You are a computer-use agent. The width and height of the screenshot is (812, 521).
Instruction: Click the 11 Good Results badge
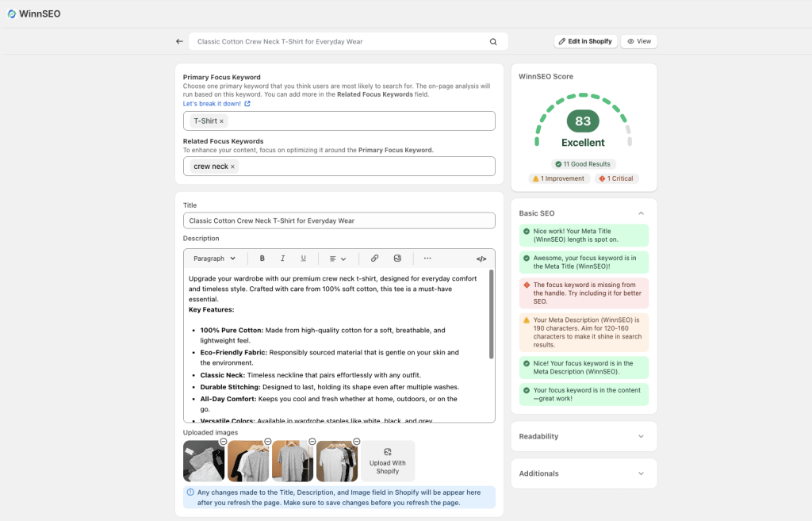[x=583, y=164]
